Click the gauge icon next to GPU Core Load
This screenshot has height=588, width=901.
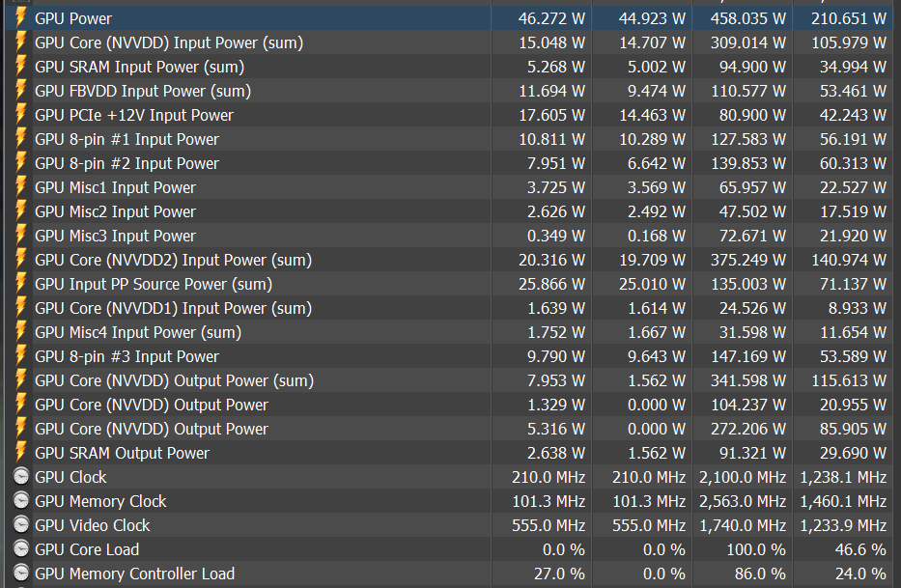tap(20, 549)
